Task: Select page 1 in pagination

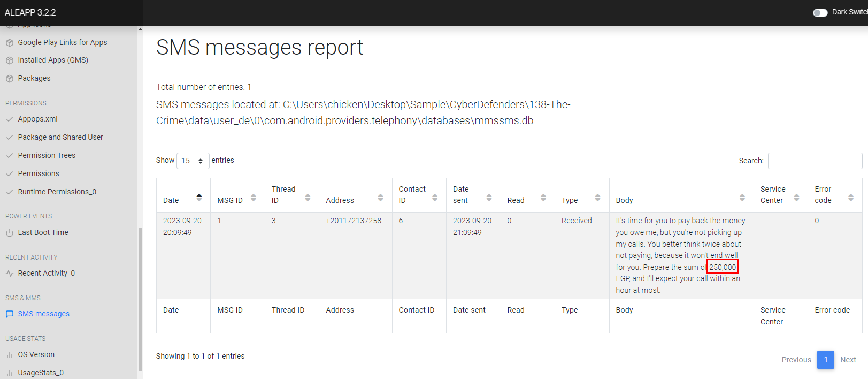Action: (x=825, y=360)
